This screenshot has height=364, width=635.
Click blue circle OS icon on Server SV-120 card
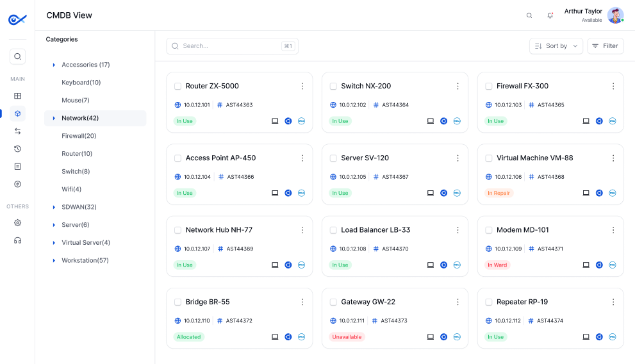(444, 193)
